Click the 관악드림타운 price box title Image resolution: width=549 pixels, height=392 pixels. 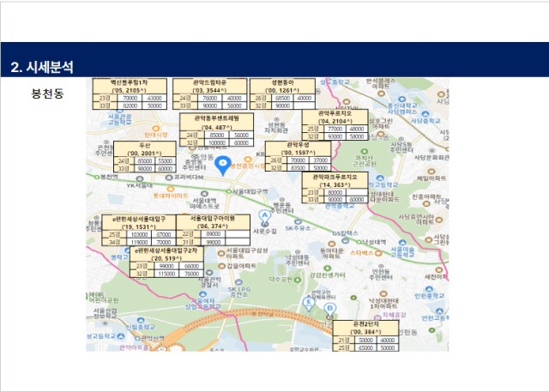(x=209, y=82)
